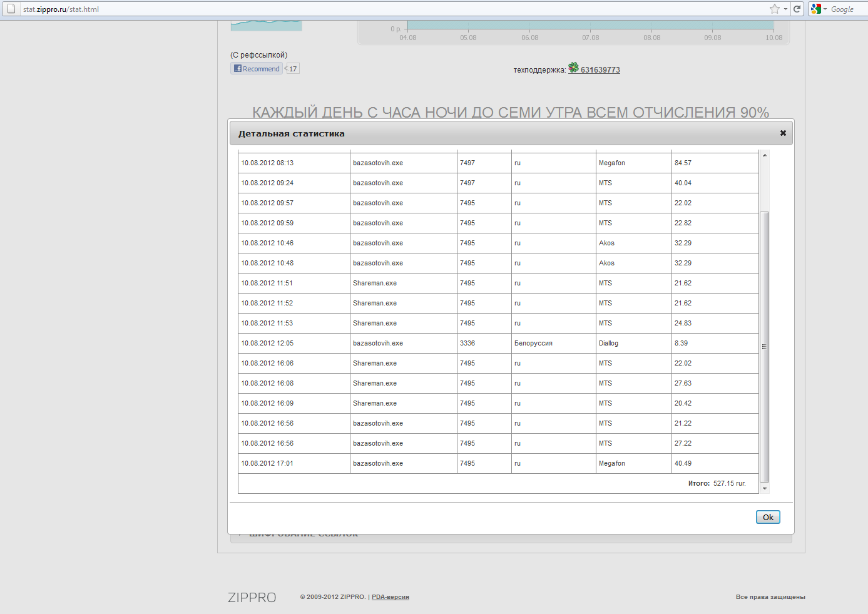This screenshot has height=614, width=868.
Task: Click the Facebook recommend count 17
Action: tap(293, 69)
